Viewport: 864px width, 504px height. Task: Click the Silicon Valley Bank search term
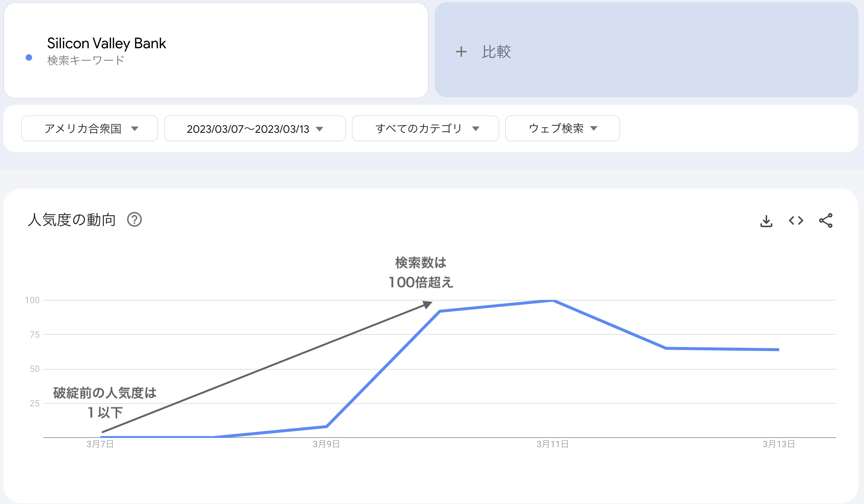point(107,43)
